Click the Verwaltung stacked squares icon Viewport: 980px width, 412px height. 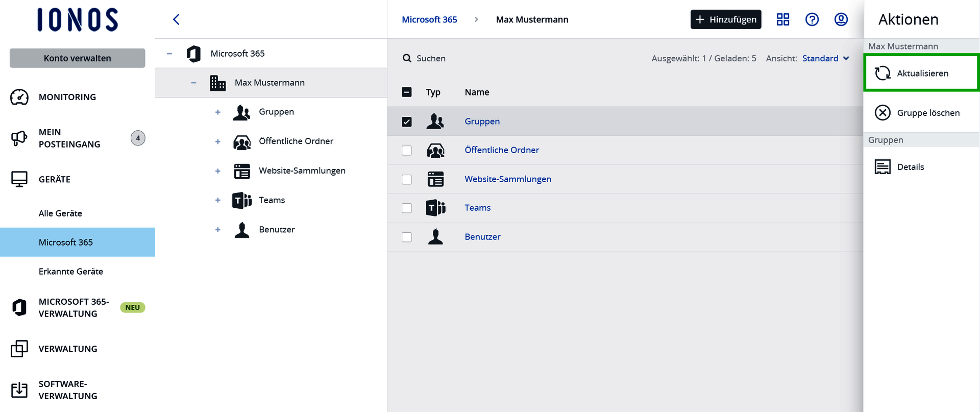(x=19, y=349)
